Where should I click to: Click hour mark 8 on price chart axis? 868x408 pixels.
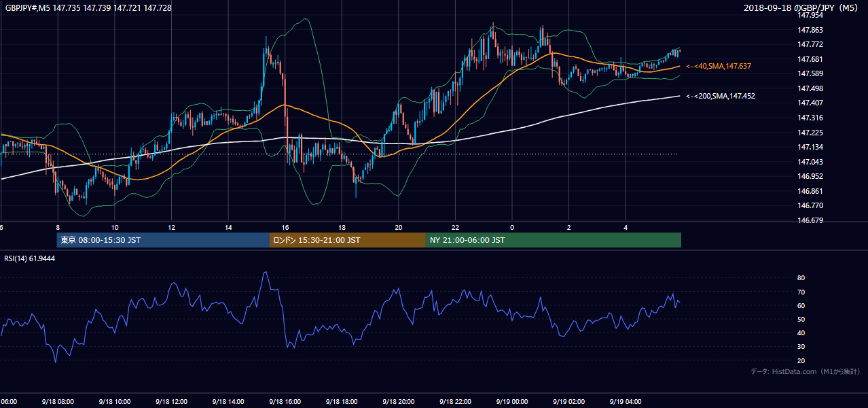(x=58, y=228)
